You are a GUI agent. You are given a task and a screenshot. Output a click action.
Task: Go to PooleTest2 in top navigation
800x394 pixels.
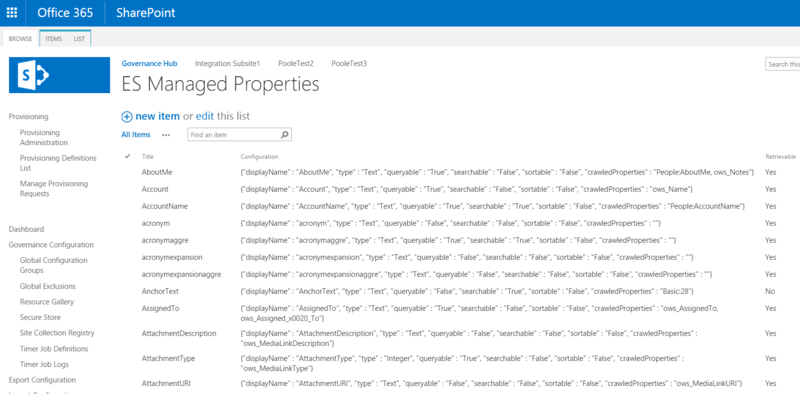[x=295, y=63]
